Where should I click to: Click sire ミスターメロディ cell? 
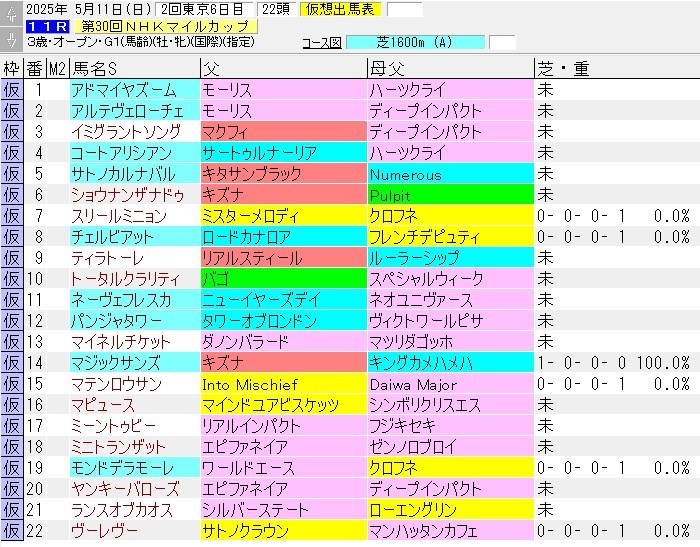point(283,216)
